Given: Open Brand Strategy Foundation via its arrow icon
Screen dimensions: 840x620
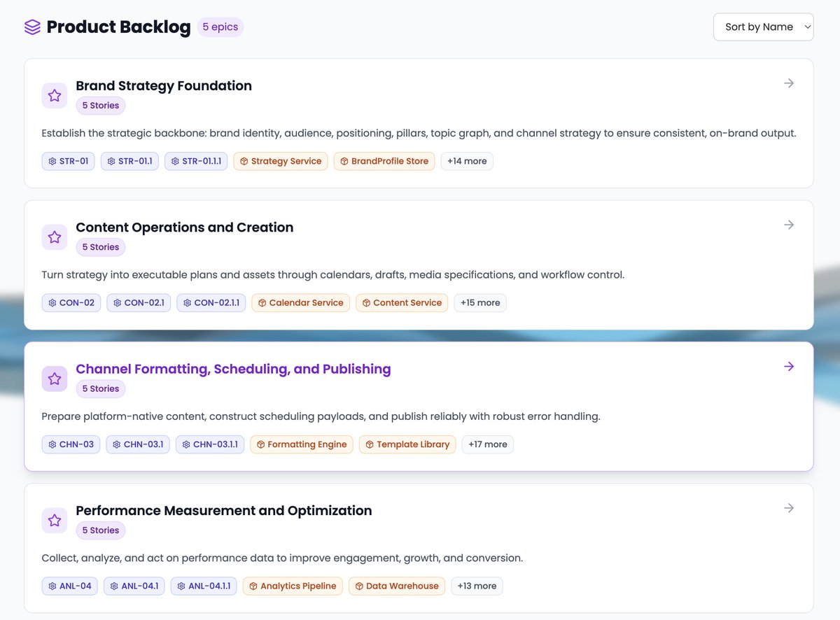Looking at the screenshot, I should click(x=789, y=83).
